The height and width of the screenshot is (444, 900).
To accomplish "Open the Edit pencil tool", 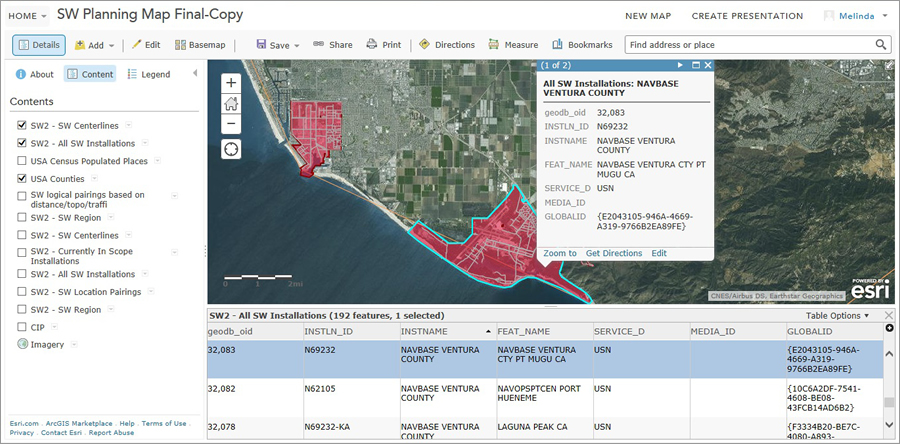I will tap(146, 45).
